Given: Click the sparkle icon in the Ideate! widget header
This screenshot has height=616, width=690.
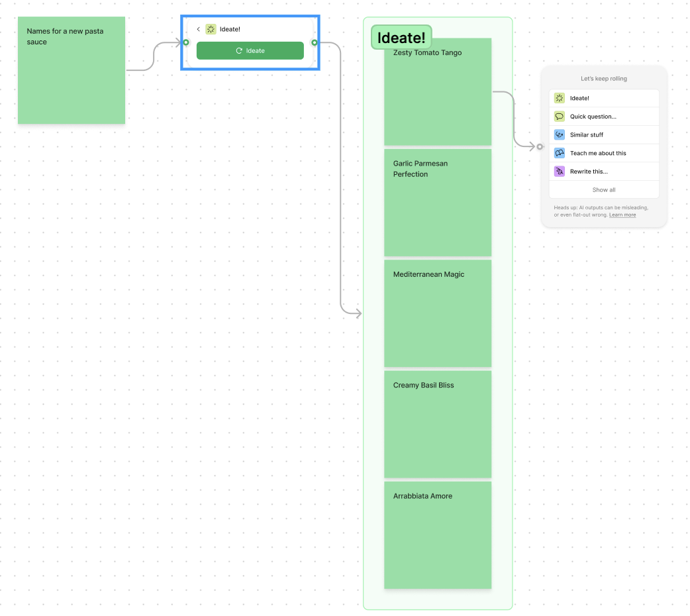Looking at the screenshot, I should 211,29.
